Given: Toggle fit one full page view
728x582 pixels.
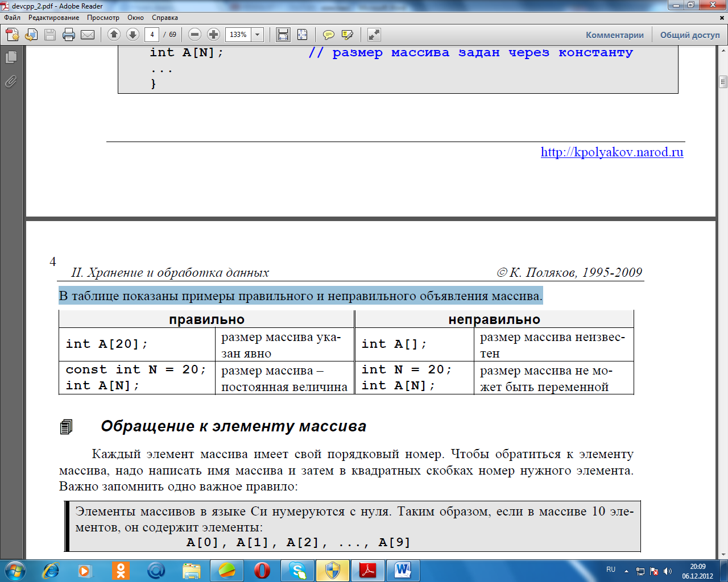Looking at the screenshot, I should (x=302, y=35).
